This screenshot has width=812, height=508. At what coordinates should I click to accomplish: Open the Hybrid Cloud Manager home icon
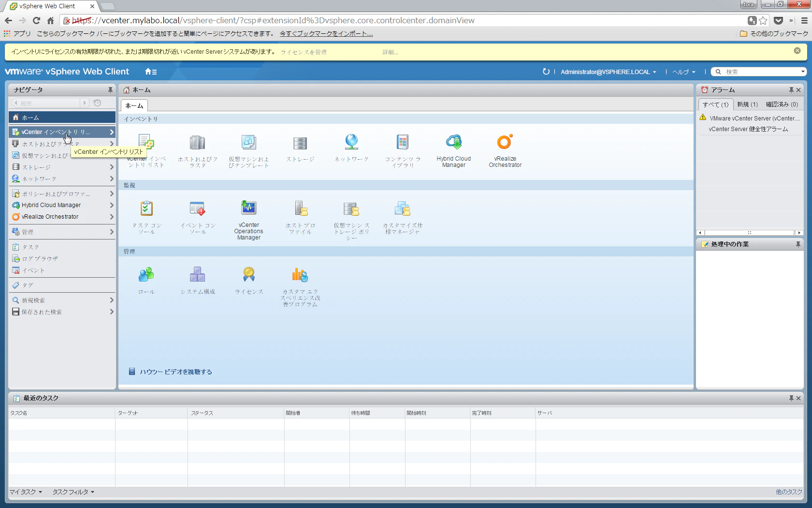point(454,142)
